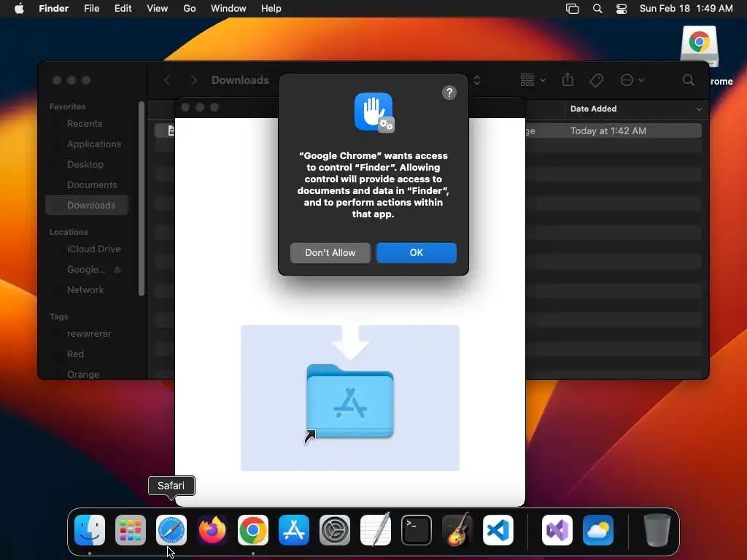
Task: Select Documents in Finder sidebar
Action: (x=87, y=185)
